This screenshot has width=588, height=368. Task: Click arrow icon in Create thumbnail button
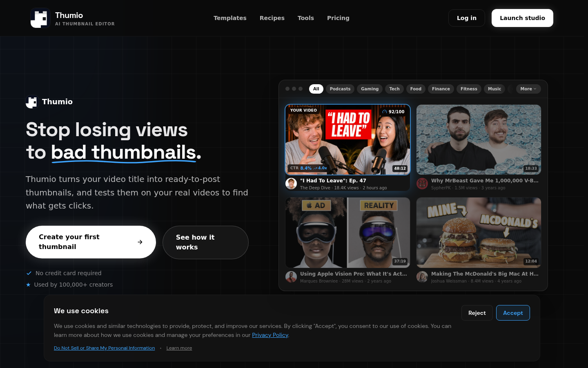click(140, 242)
